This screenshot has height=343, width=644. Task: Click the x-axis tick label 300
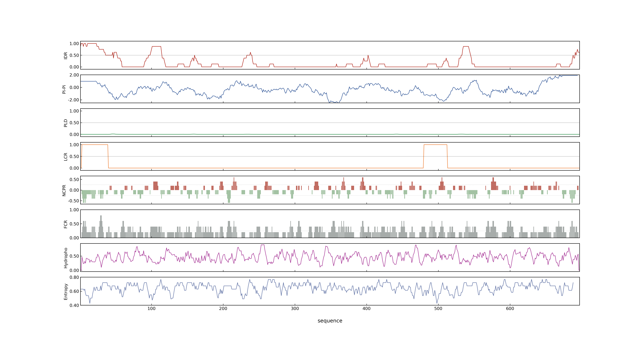pos(295,309)
